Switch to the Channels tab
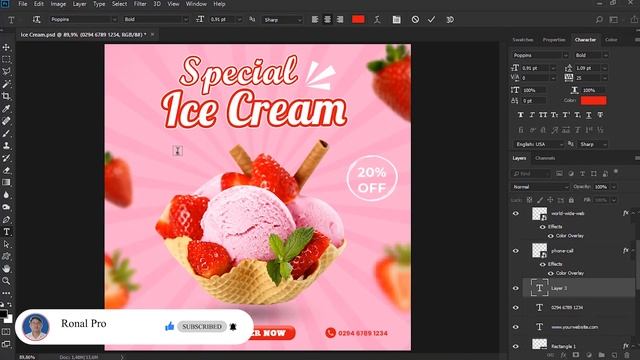The height and width of the screenshot is (360, 640). pyautogui.click(x=545, y=158)
